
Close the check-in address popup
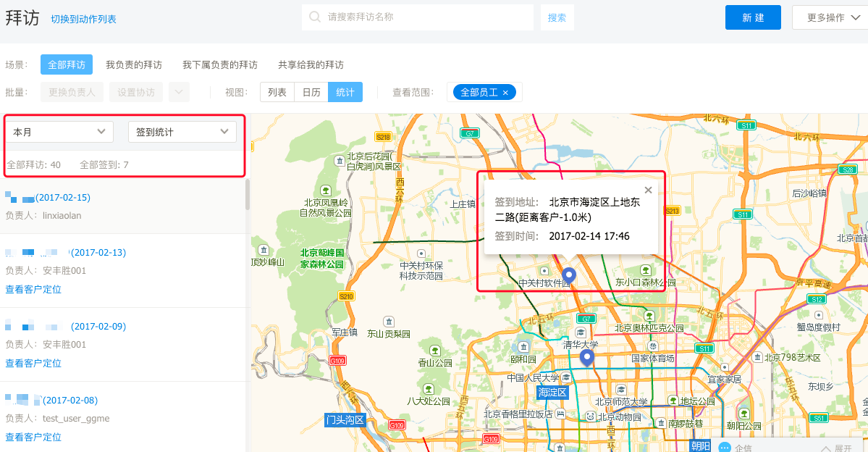tap(648, 190)
